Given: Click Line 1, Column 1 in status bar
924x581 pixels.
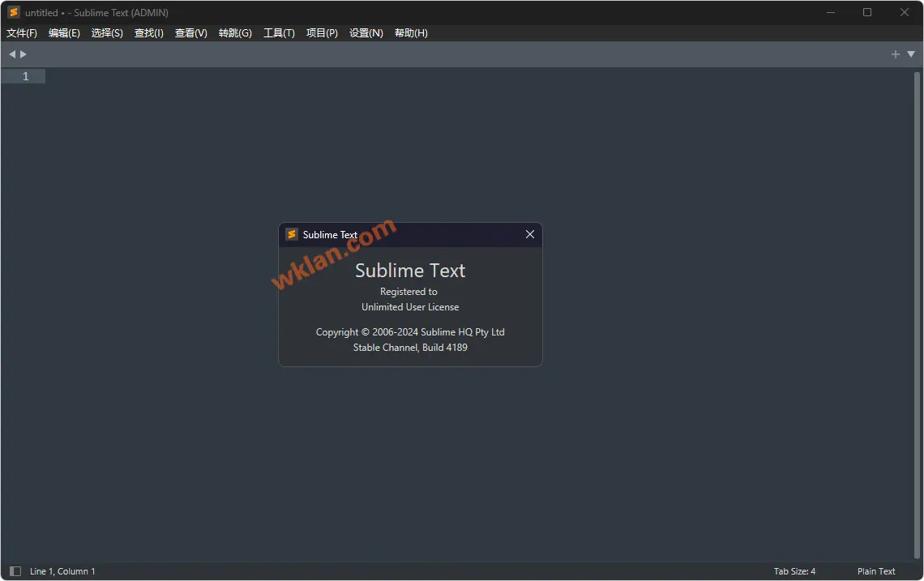Looking at the screenshot, I should tap(62, 571).
